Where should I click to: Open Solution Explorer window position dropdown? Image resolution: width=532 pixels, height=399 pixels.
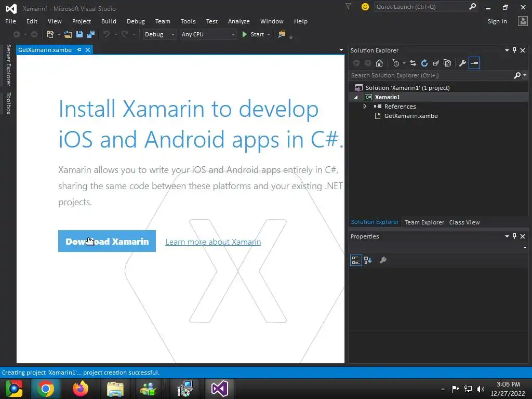(507, 50)
